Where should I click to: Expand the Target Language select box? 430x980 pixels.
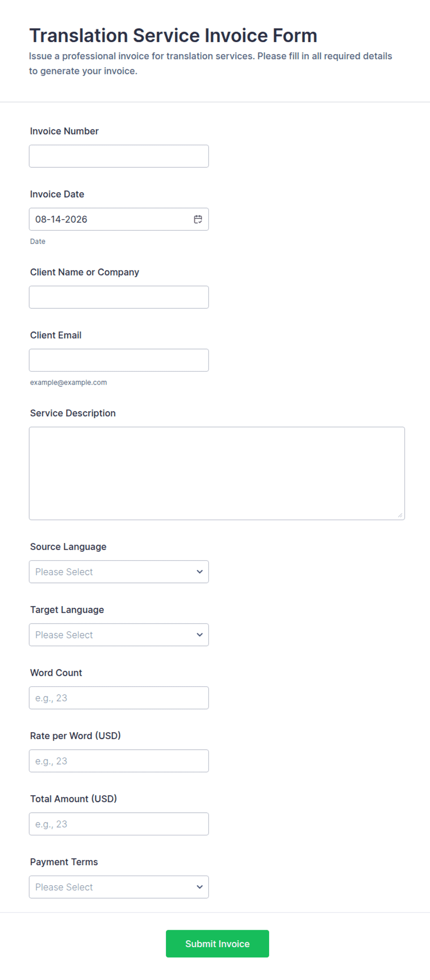coord(119,635)
